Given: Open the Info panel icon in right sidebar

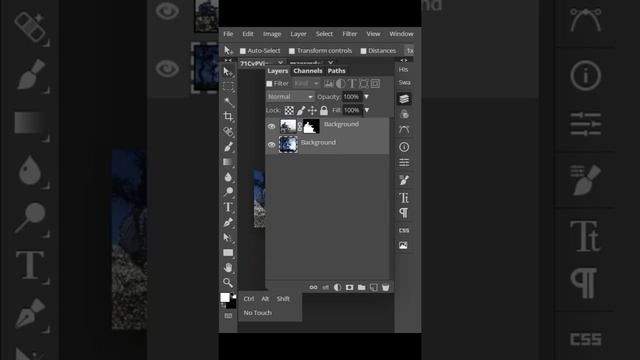Looking at the screenshot, I should [x=404, y=147].
